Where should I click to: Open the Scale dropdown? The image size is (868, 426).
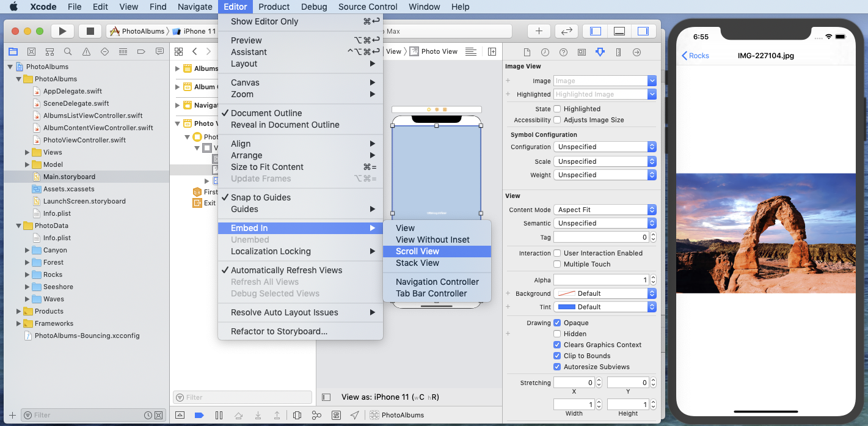[605, 161]
